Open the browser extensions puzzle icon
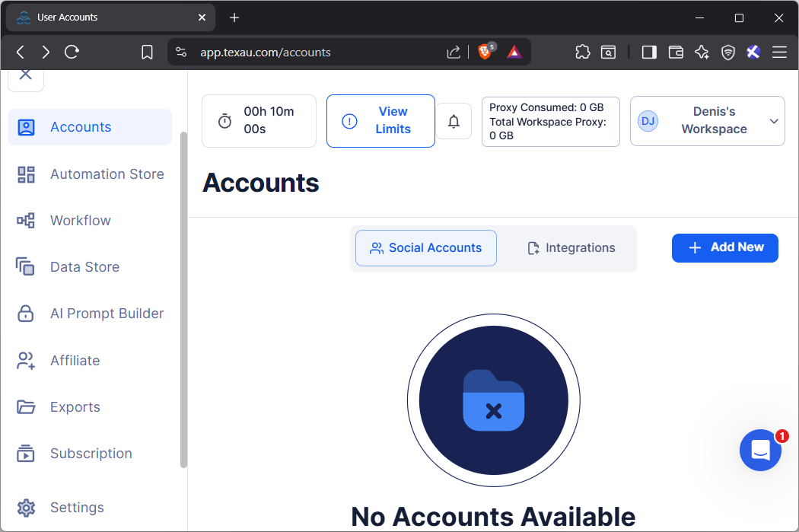The image size is (799, 532). click(582, 52)
